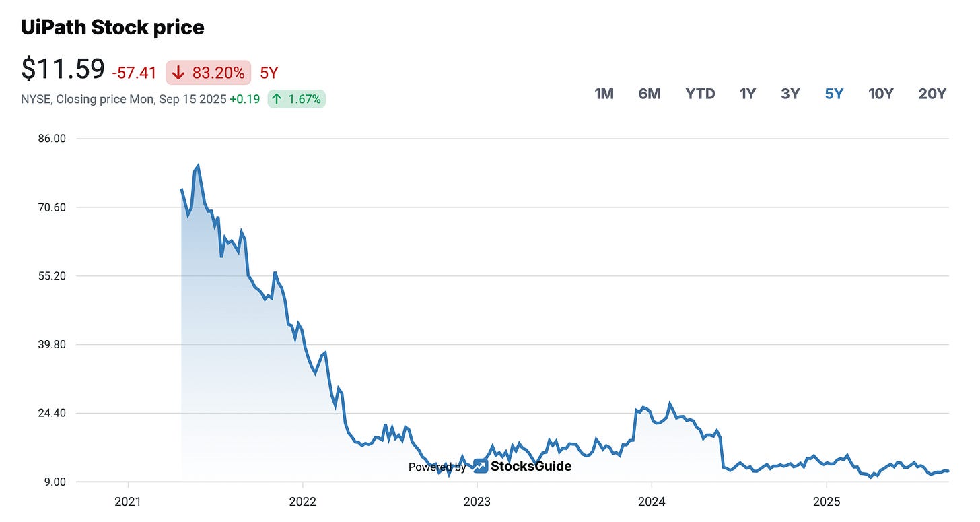Switch chart to 20Y range
Viewport: 980px width, 522px height.
click(932, 94)
